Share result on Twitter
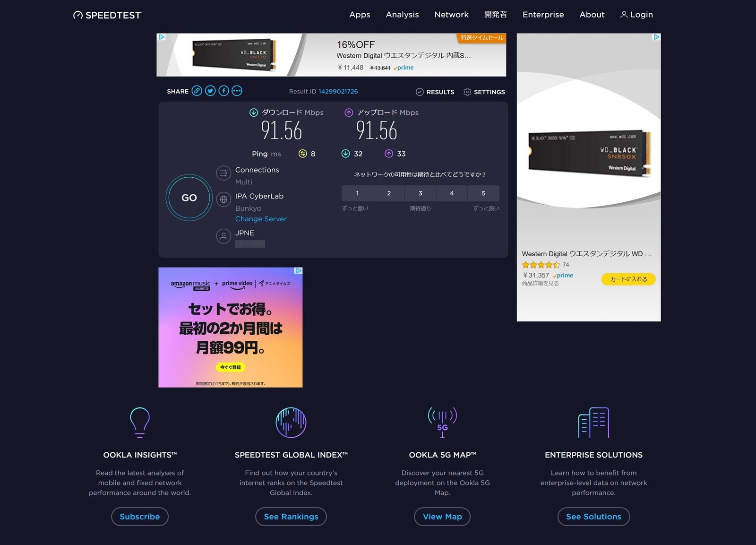The height and width of the screenshot is (545, 756). [x=210, y=91]
